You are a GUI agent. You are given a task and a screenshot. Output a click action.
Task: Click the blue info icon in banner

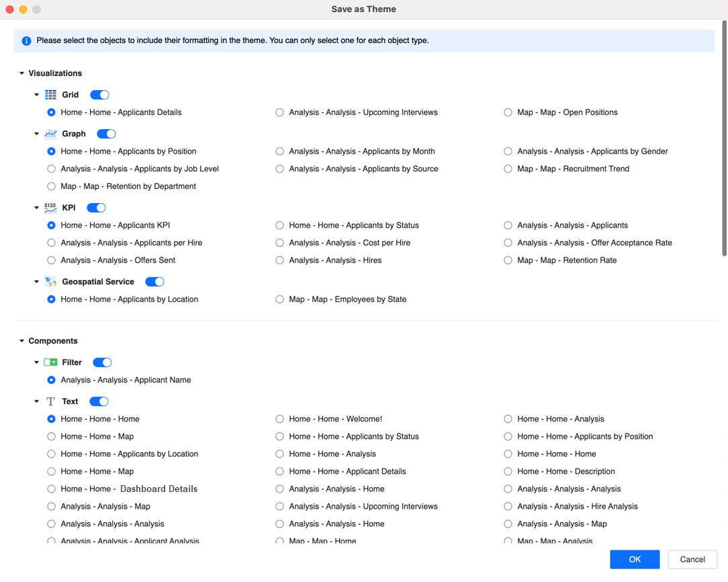26,41
